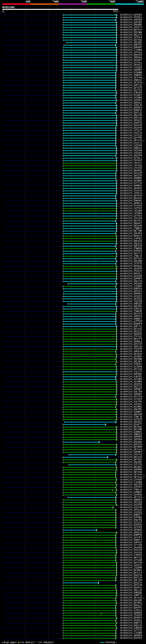
Task: Select label UniRef100_Q42487
Action: [x=131, y=60]
